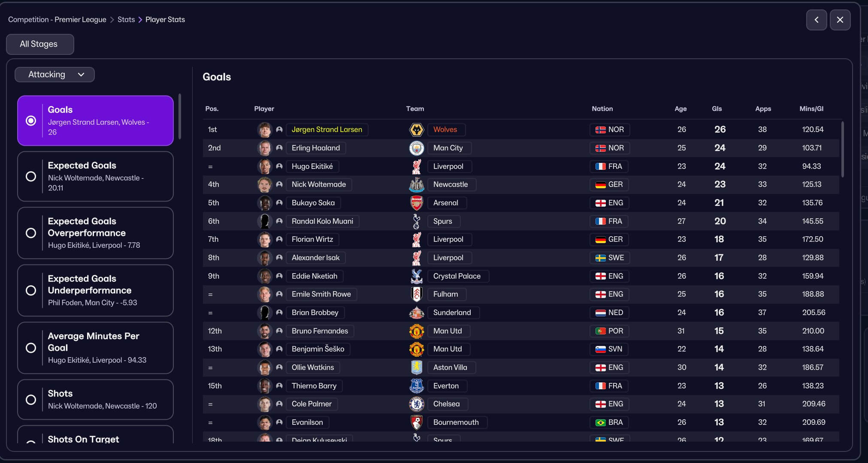Click the Man City club badge
The width and height of the screenshot is (868, 463).
coord(416,148)
